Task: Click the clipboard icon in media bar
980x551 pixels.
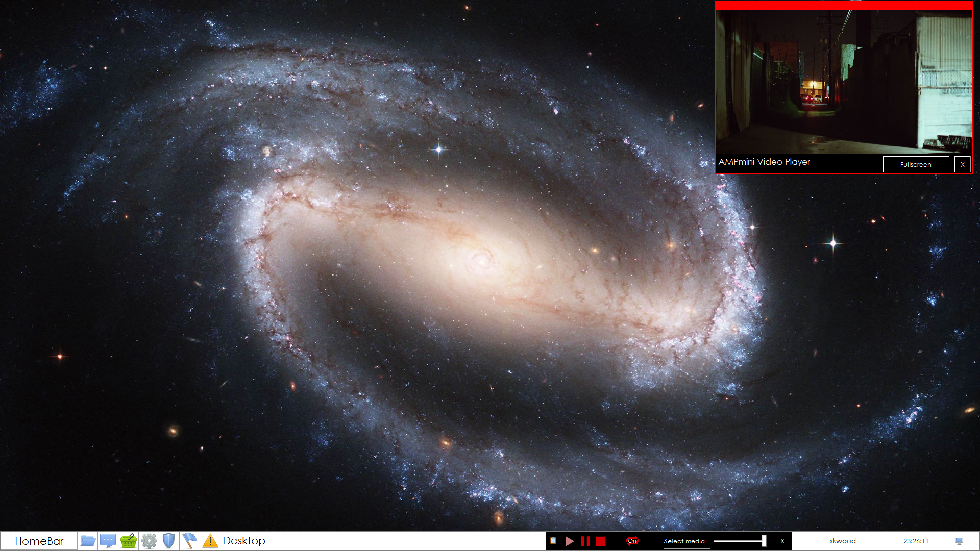Action: coord(553,541)
